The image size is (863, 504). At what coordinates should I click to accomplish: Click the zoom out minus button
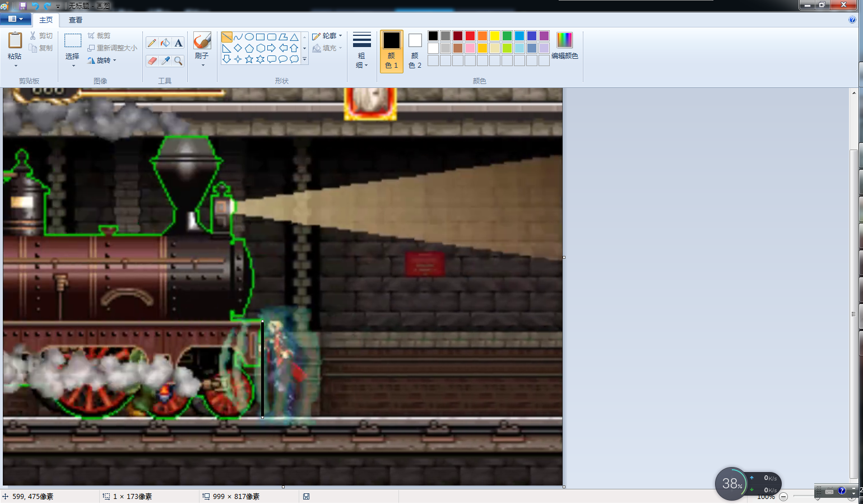click(783, 497)
